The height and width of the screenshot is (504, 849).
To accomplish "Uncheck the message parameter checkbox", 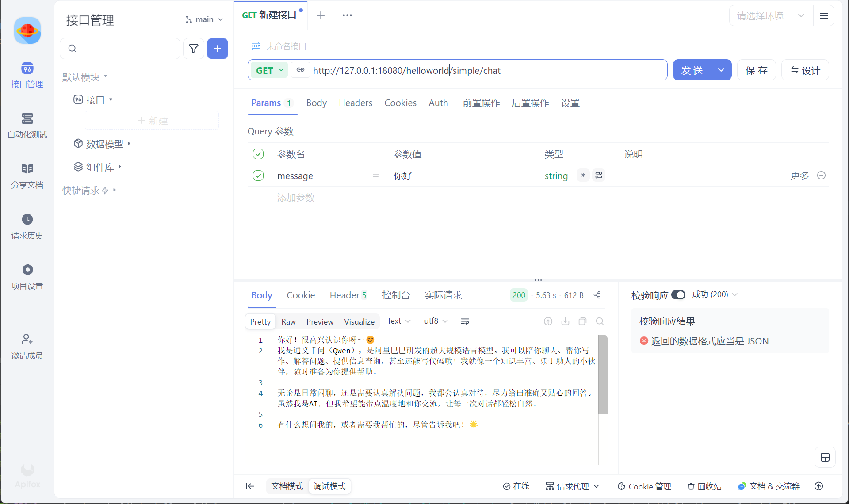I will (x=258, y=175).
